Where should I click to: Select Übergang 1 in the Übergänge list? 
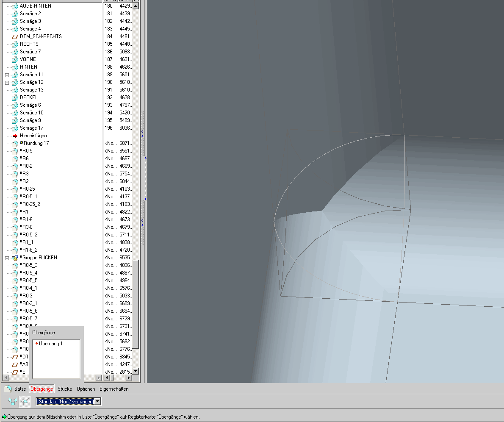coord(51,344)
